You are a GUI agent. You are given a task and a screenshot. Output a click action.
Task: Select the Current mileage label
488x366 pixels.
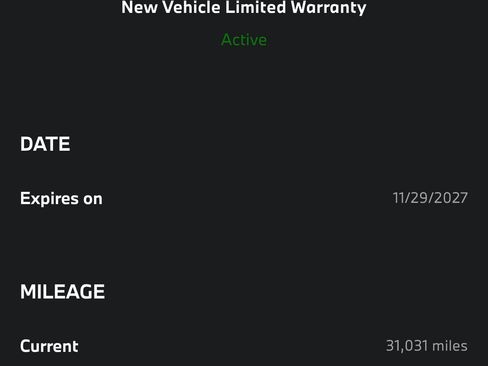point(49,346)
